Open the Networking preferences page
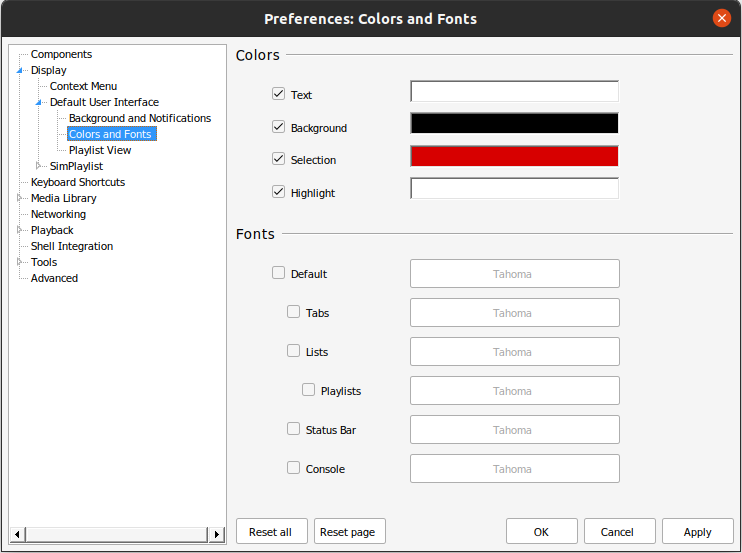The width and height of the screenshot is (742, 553). [59, 214]
